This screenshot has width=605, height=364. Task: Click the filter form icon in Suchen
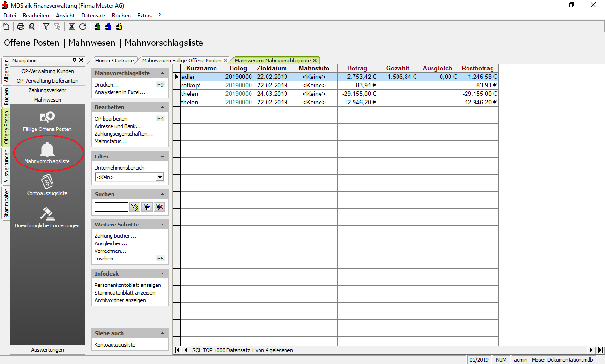tap(147, 207)
